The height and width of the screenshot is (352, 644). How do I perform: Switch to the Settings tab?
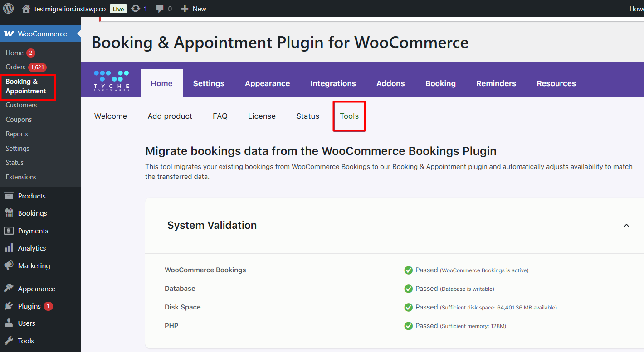coord(209,83)
